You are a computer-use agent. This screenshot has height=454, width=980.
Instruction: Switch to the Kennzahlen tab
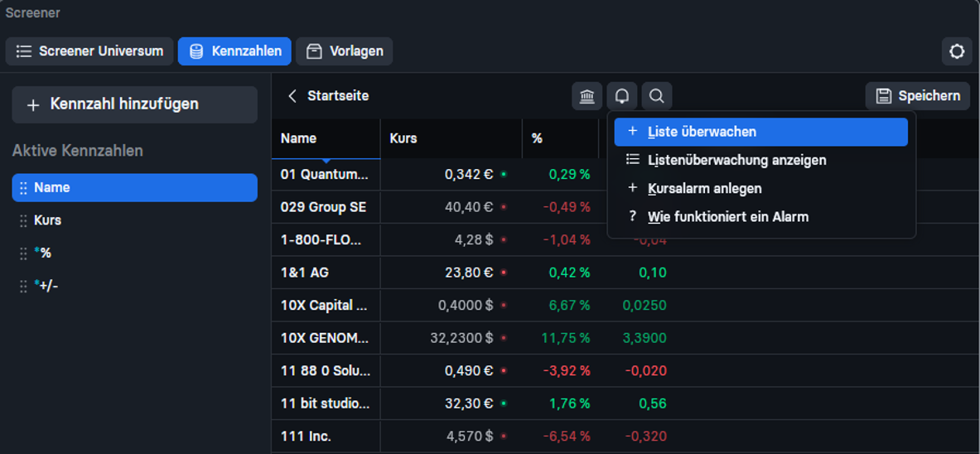[x=234, y=51]
